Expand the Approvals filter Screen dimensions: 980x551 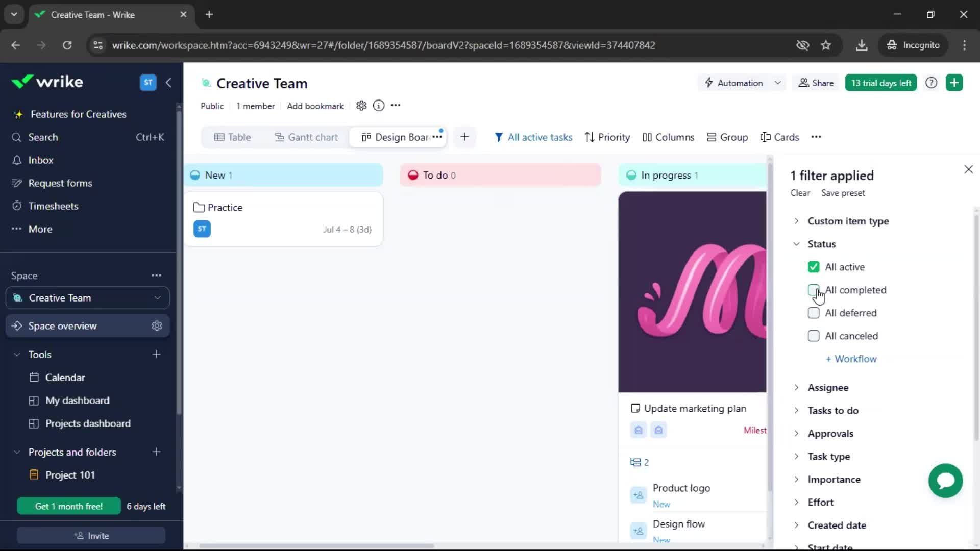(x=796, y=434)
